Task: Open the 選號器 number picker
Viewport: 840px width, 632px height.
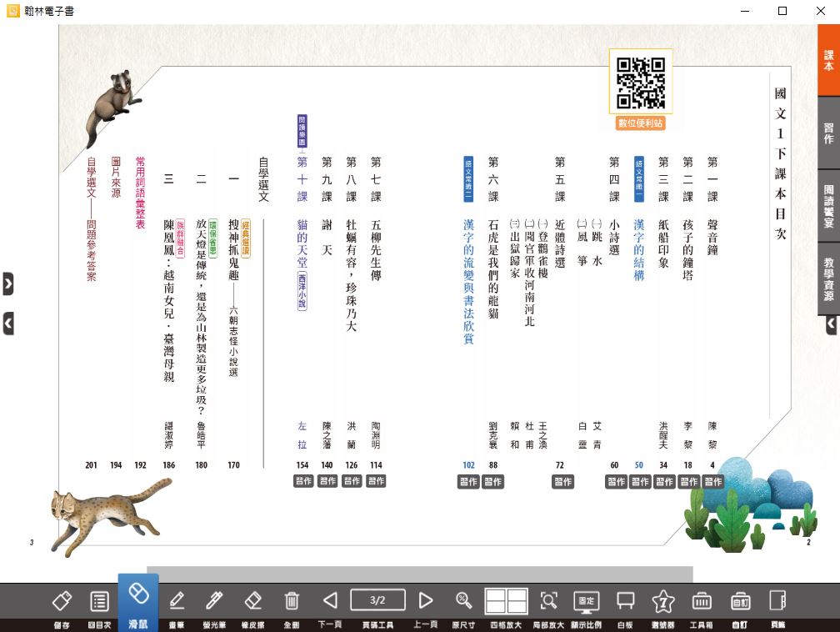Action: [662, 601]
